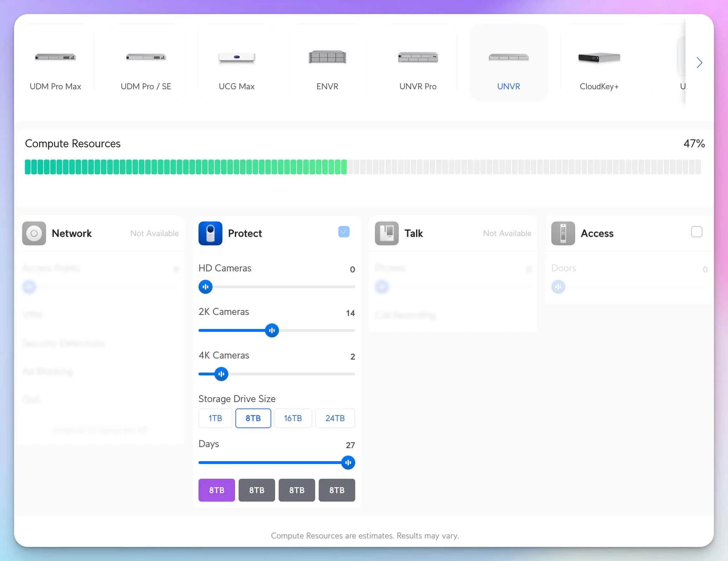The image size is (728, 561).
Task: Uncheck the Protect checkbox
Action: pos(344,232)
